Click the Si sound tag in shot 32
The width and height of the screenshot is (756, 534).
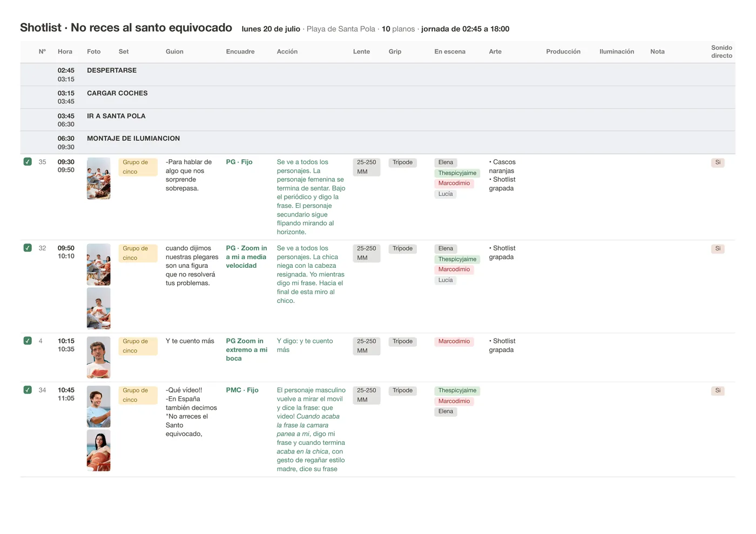(x=718, y=248)
